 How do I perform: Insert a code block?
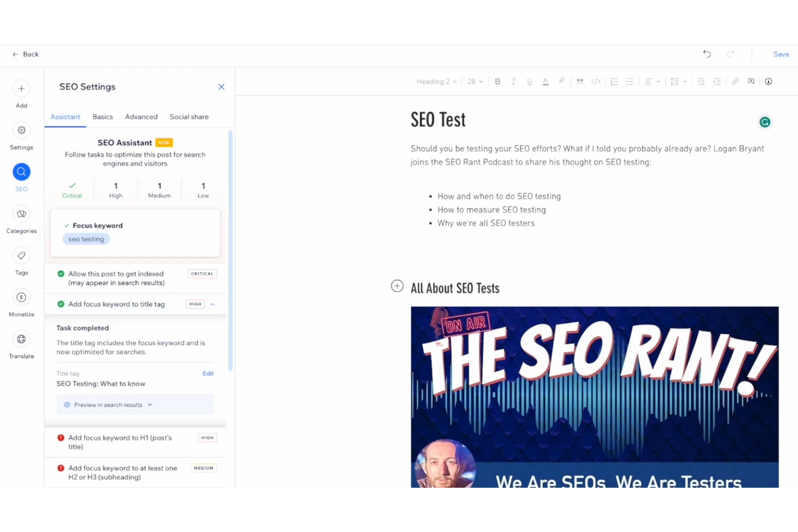[595, 81]
